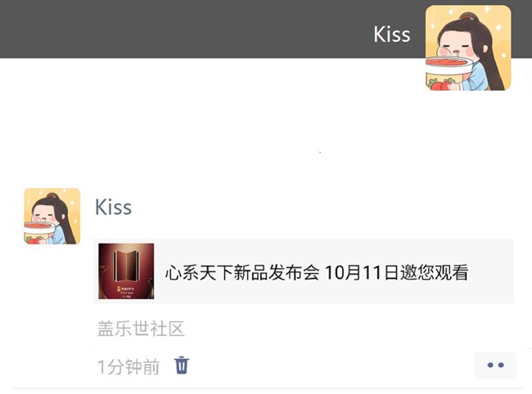This screenshot has height=394, width=532.
Task: Remove this moment with the blue bin icon
Action: [182, 365]
